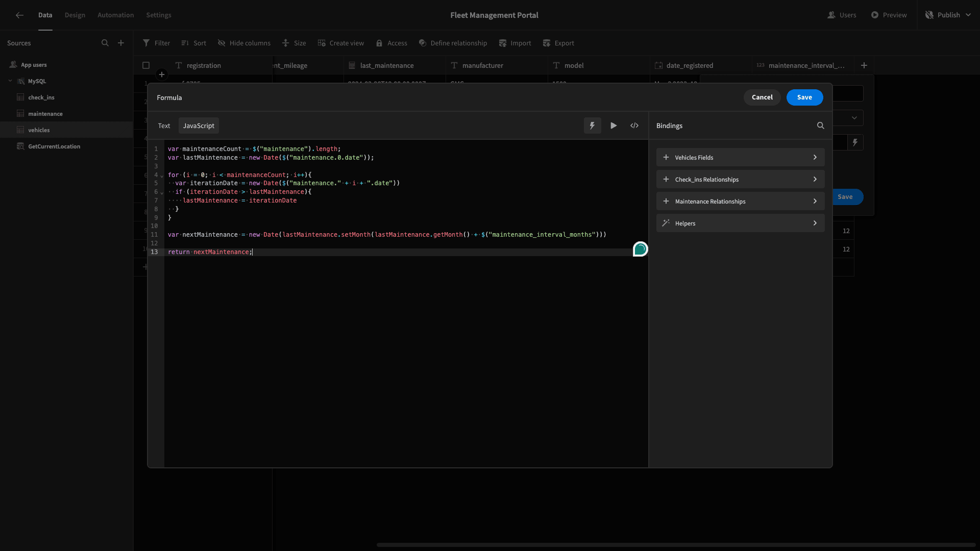
Task: Click Import in toolbar
Action: tap(515, 43)
